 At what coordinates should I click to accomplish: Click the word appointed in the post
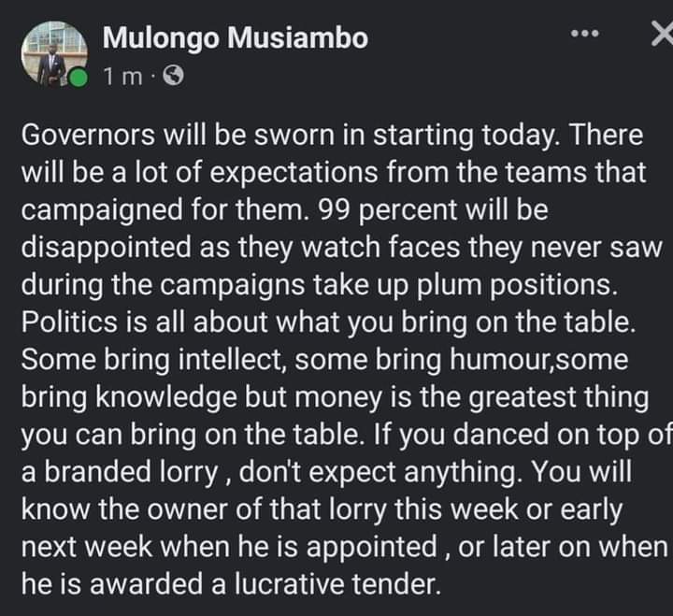point(372,548)
